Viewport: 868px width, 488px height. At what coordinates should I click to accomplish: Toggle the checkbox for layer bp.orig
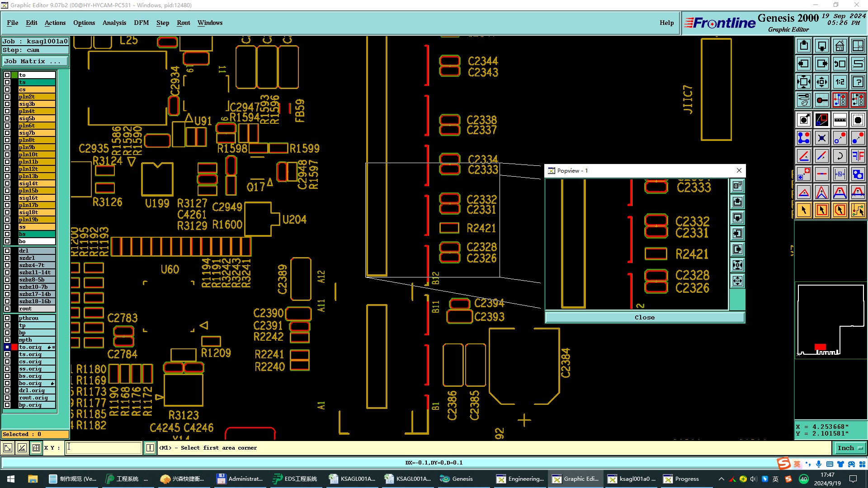coord(7,405)
